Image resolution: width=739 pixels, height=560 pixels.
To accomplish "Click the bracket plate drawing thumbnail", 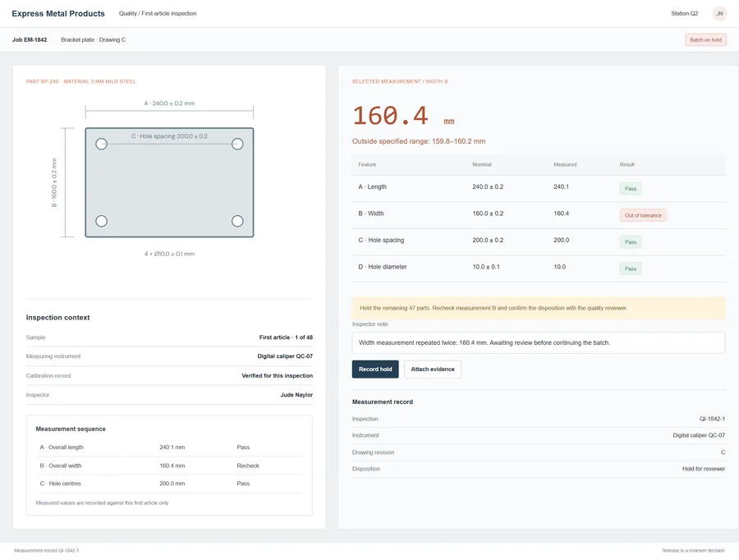I will coord(169,182).
